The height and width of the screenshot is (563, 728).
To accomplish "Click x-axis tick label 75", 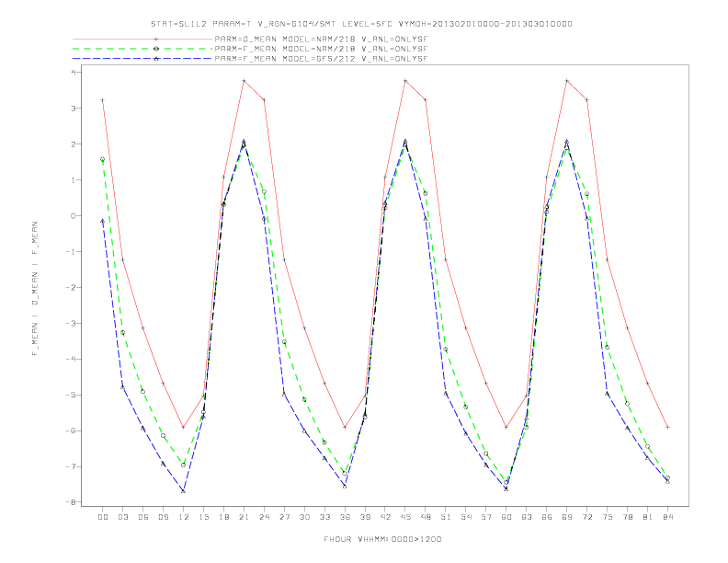I will (x=608, y=517).
